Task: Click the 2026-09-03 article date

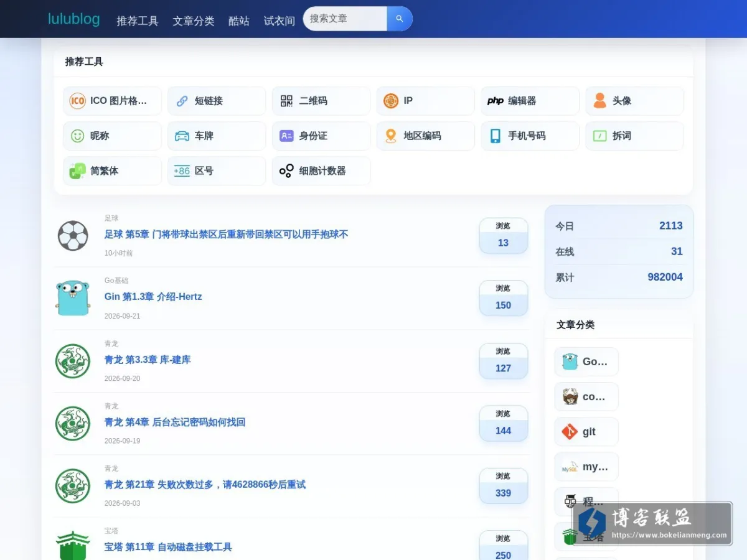Action: (x=122, y=503)
